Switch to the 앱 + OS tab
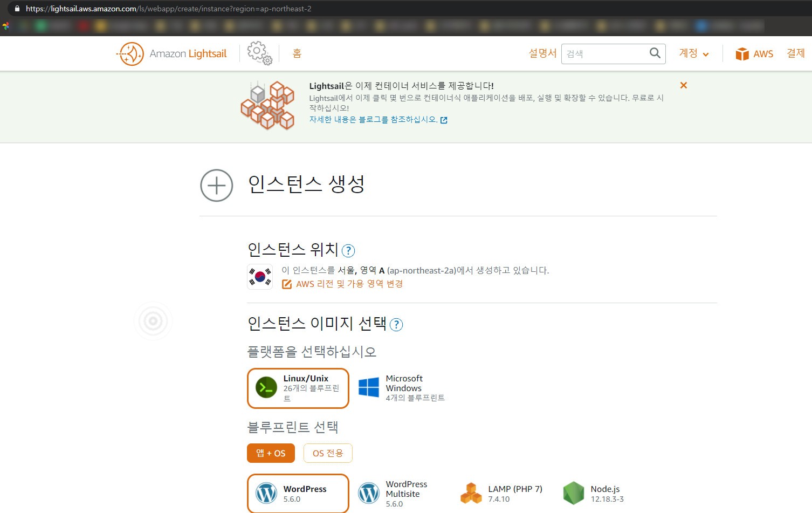Image resolution: width=812 pixels, height=513 pixels. [271, 453]
